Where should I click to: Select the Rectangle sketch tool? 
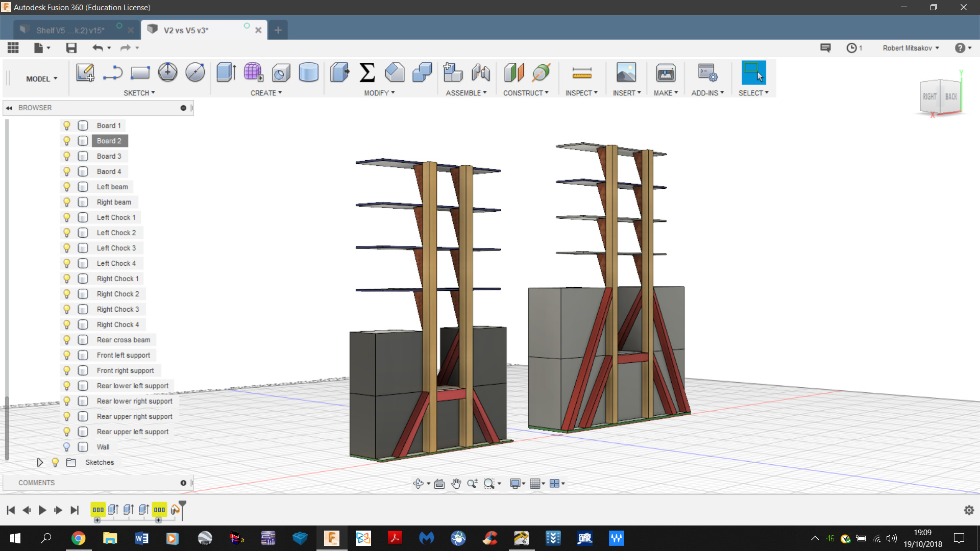point(140,72)
